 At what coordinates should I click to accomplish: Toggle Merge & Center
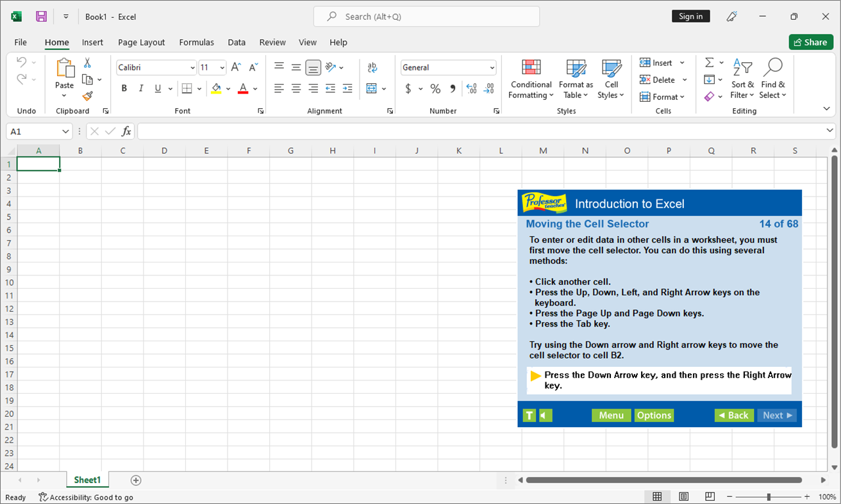pyautogui.click(x=372, y=88)
